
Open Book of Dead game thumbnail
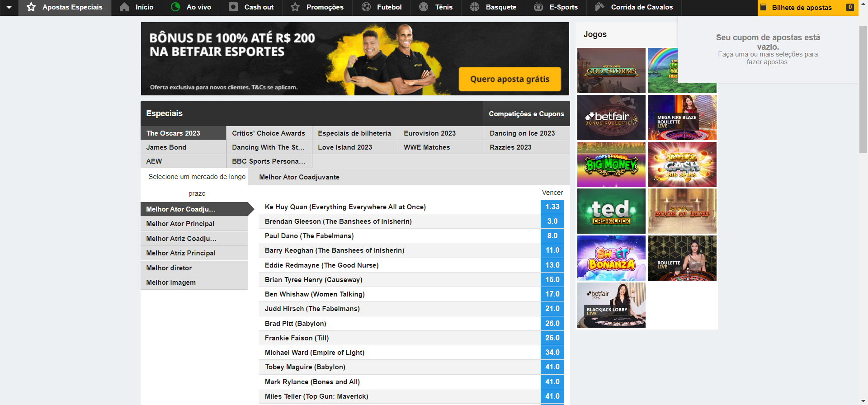point(682,211)
